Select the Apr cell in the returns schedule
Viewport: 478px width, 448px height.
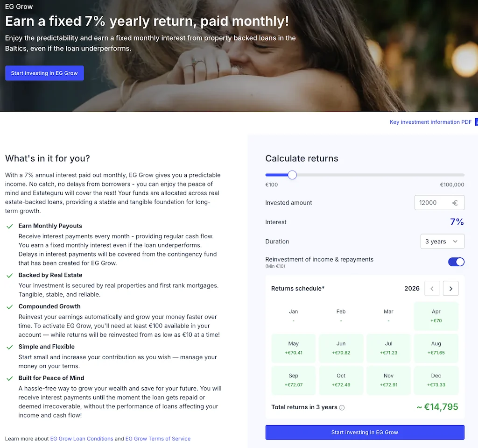[x=436, y=316]
